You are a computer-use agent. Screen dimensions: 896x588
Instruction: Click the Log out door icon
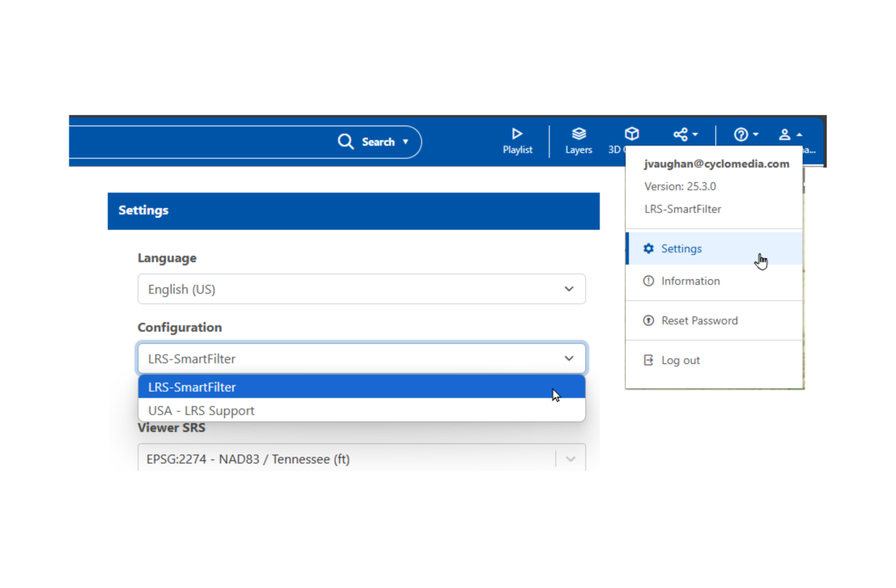(648, 360)
